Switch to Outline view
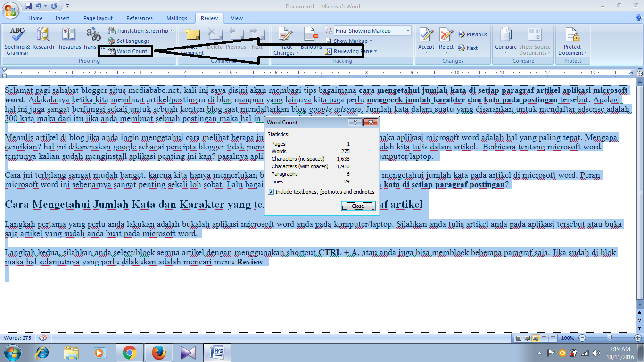The image size is (644, 362). 545,338
